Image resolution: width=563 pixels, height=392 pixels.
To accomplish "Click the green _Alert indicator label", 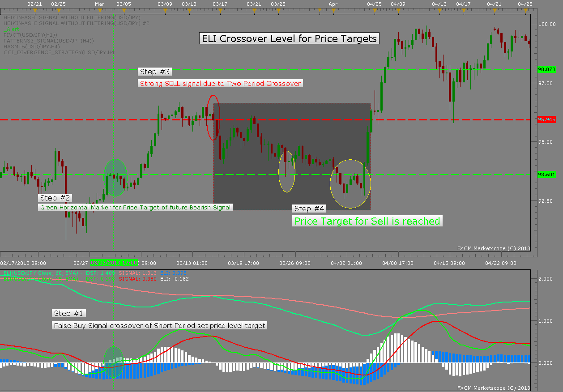I will coord(11,29).
